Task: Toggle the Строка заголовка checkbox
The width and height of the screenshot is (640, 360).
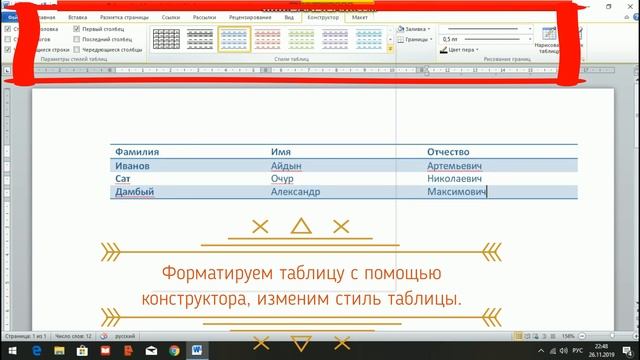Action: [x=8, y=29]
